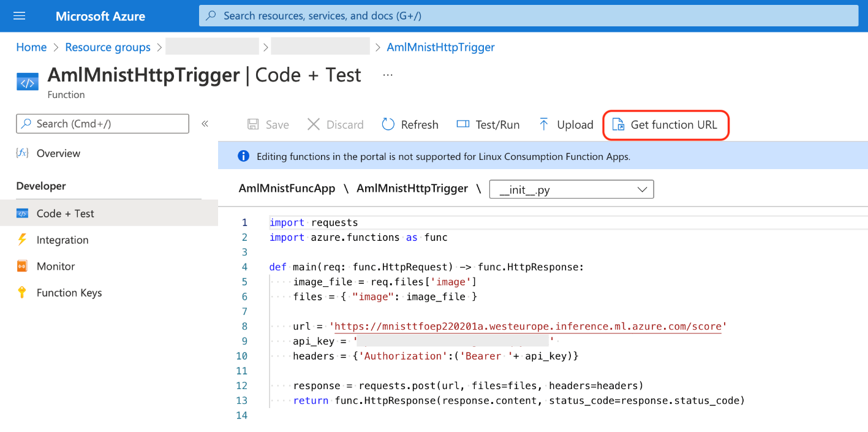The image size is (868, 432).
Task: Refresh the function code
Action: 410,124
